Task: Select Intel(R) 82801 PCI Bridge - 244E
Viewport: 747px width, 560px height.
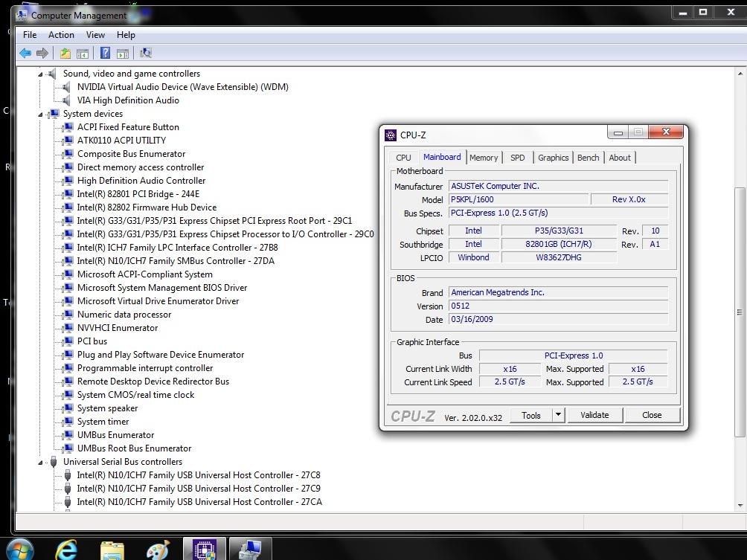Action: tap(138, 194)
